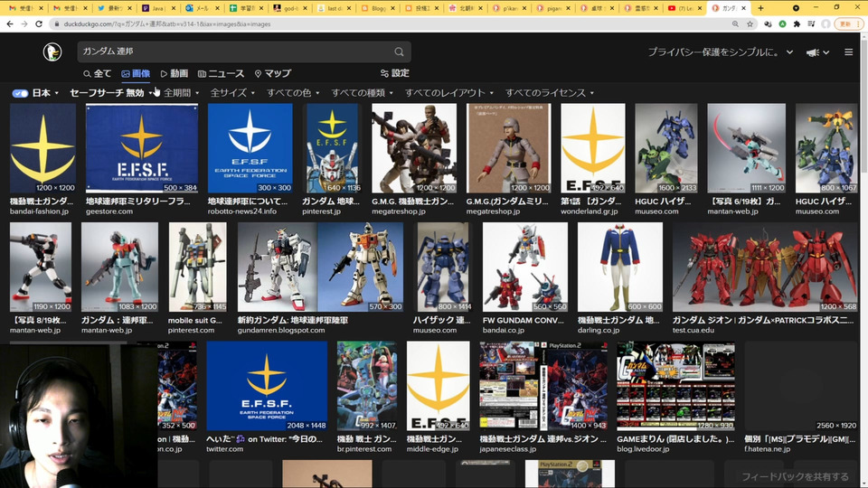Open 設定 settings
The height and width of the screenshot is (488, 868).
395,73
